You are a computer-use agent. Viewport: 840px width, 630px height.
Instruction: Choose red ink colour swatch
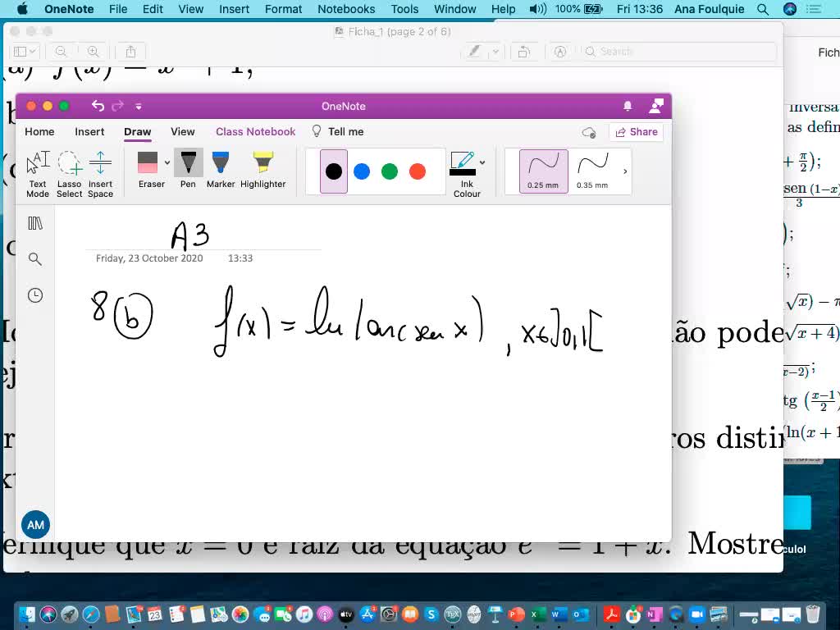(418, 171)
